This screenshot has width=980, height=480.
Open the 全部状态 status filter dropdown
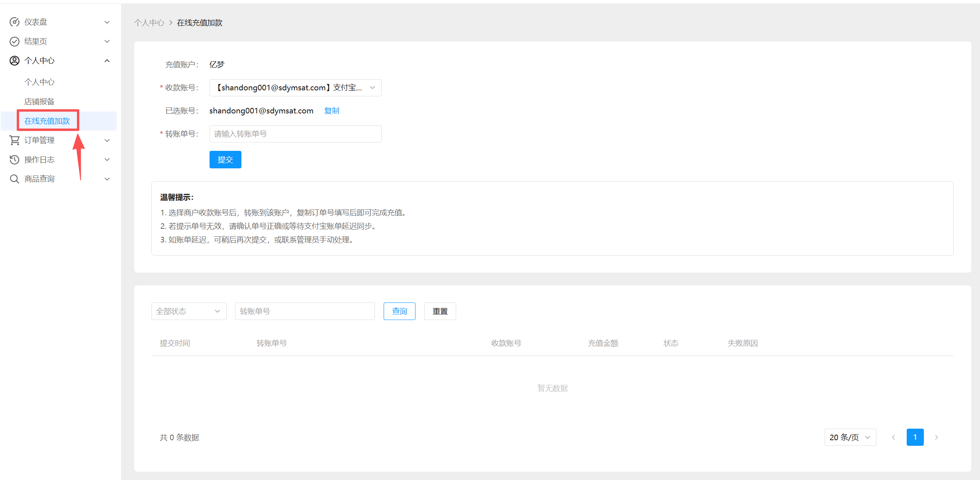(188, 311)
